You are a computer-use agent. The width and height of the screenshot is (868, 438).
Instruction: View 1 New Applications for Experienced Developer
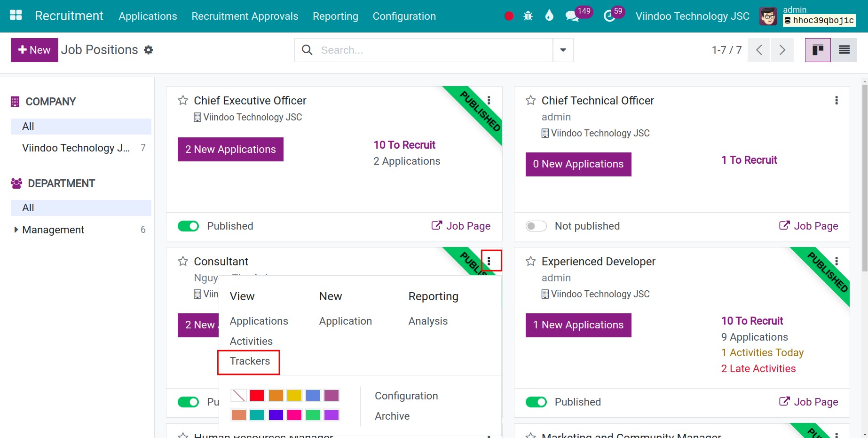578,325
